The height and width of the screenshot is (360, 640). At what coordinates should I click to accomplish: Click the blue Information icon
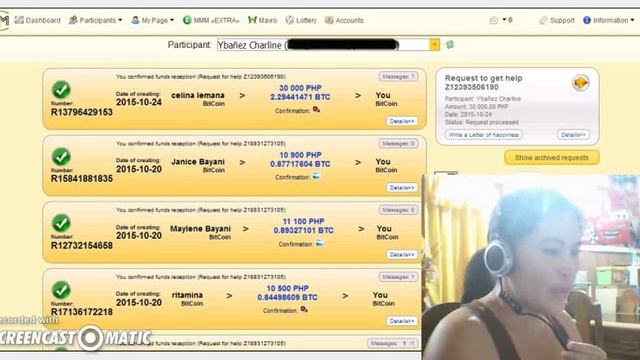(587, 20)
